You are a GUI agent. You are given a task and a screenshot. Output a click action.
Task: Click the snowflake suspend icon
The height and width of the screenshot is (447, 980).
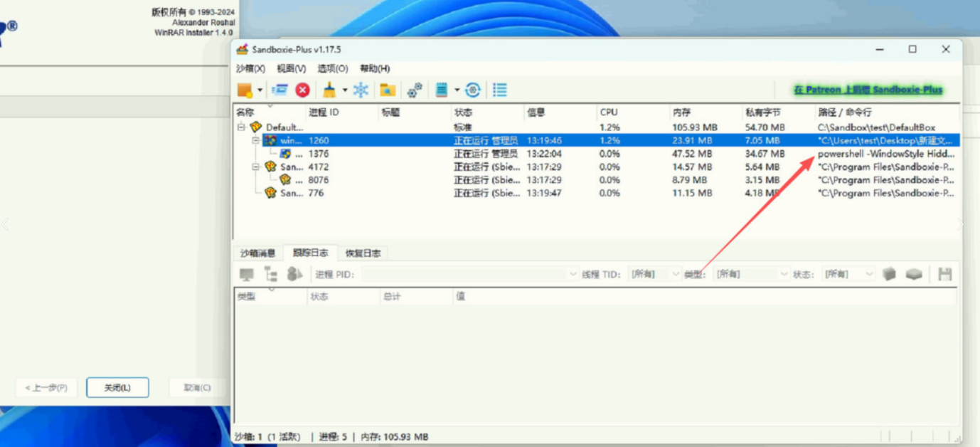(x=361, y=90)
